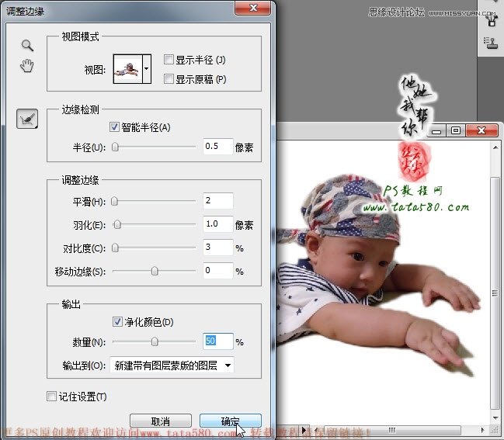
Task: Uncheck 智能半径(A) checkbox
Action: (114, 126)
